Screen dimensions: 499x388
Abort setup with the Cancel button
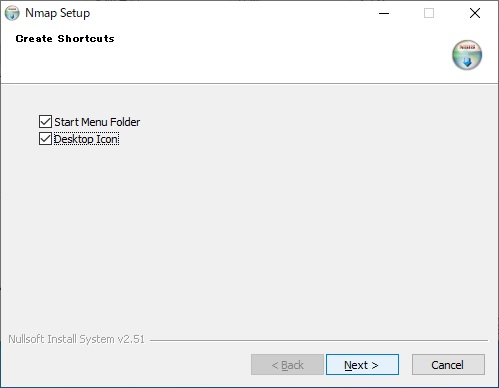[448, 365]
